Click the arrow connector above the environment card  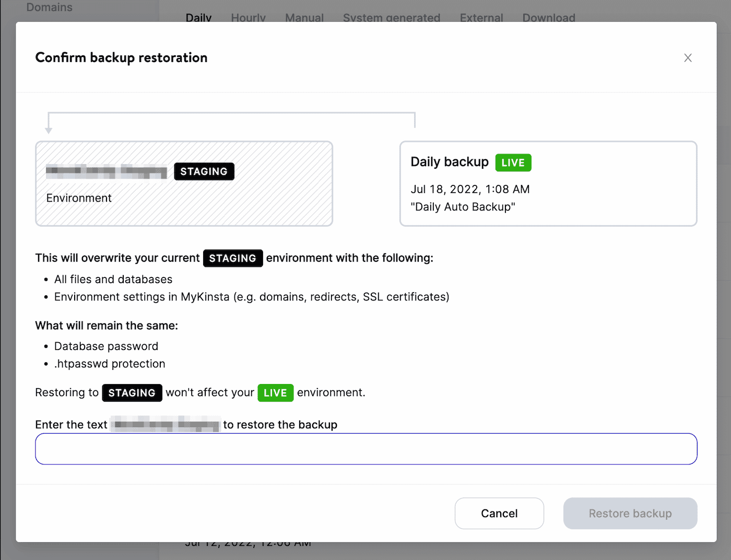point(232,114)
